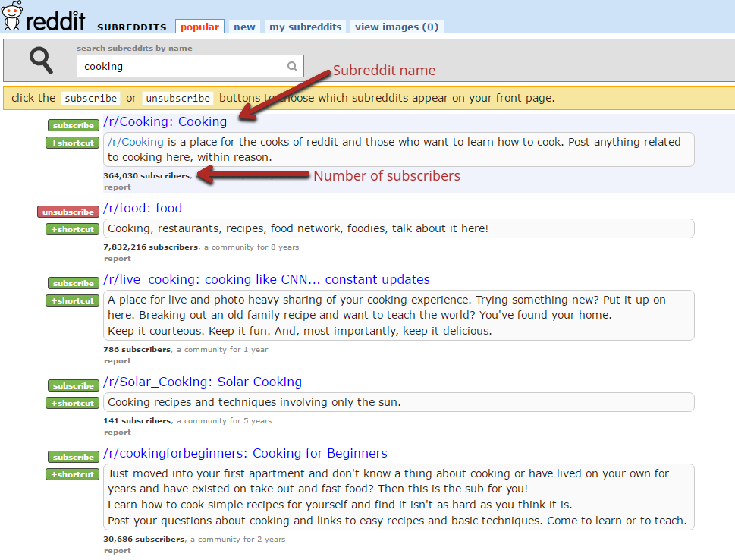Image resolution: width=735 pixels, height=560 pixels.
Task: Subscribe to /r/Solar_Cooking
Action: point(73,385)
